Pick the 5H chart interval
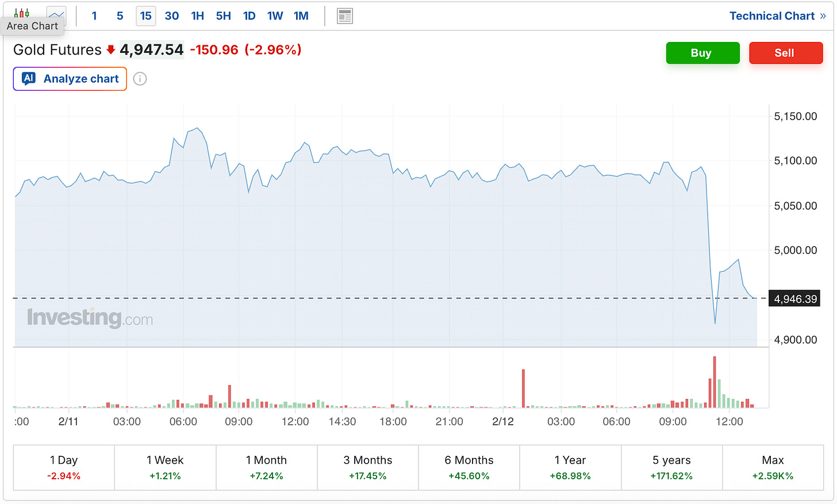Viewport: 837px width, 504px height. (x=223, y=16)
